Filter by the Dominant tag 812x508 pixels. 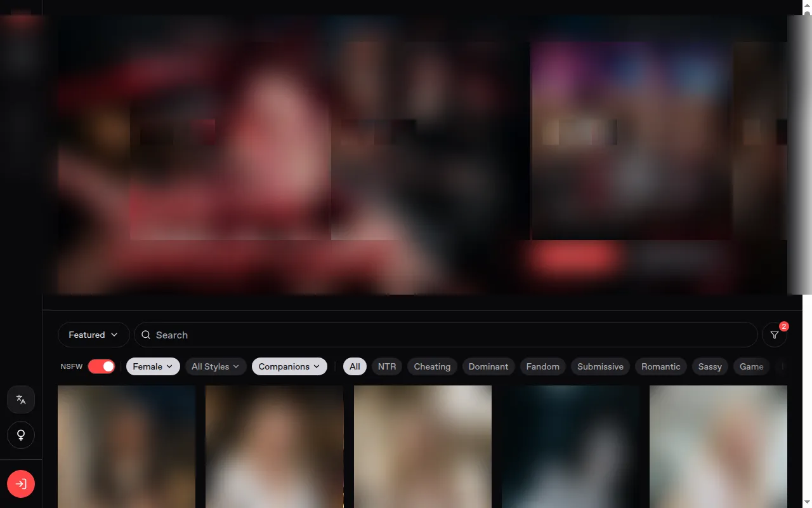488,366
